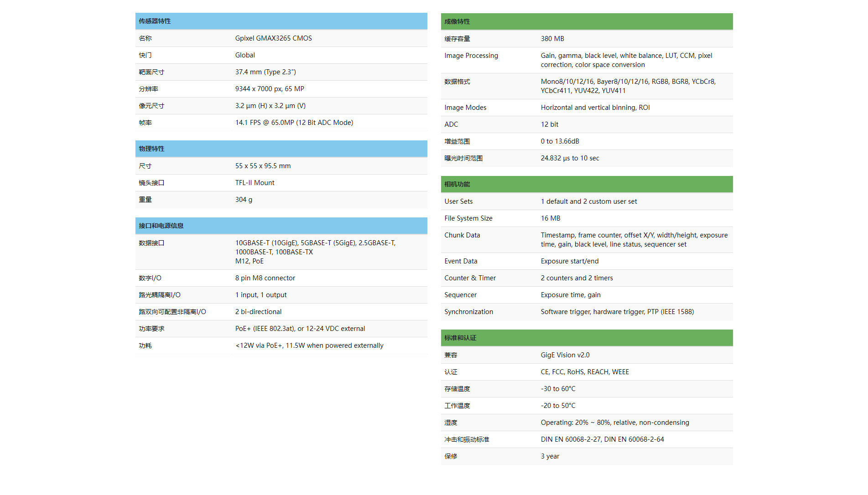Expand the 相机功能 section header
This screenshot has width=868, height=495.
point(586,184)
